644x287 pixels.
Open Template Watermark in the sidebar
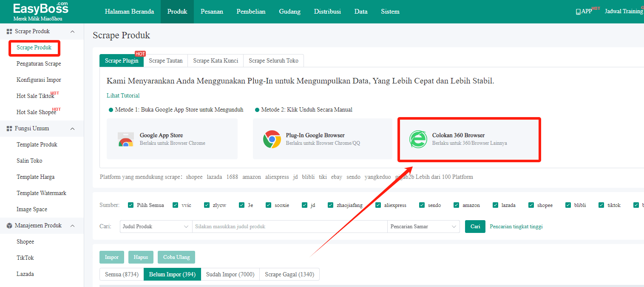[x=42, y=193]
